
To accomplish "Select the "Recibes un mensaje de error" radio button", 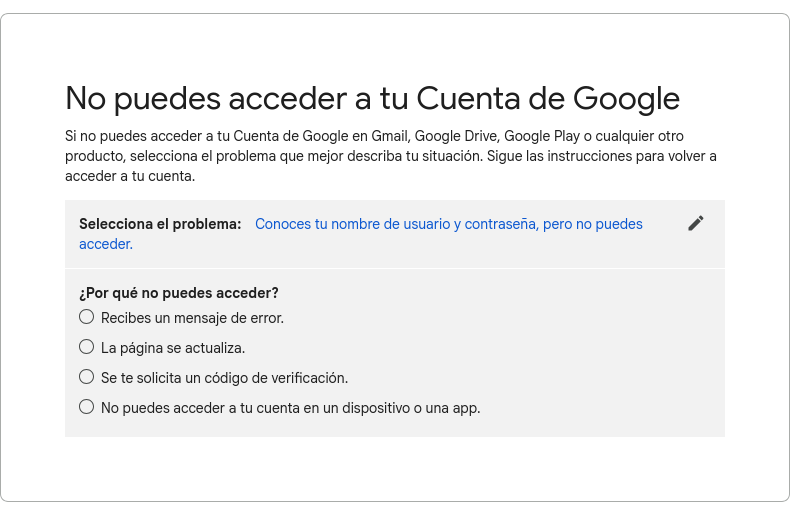I will (87, 317).
